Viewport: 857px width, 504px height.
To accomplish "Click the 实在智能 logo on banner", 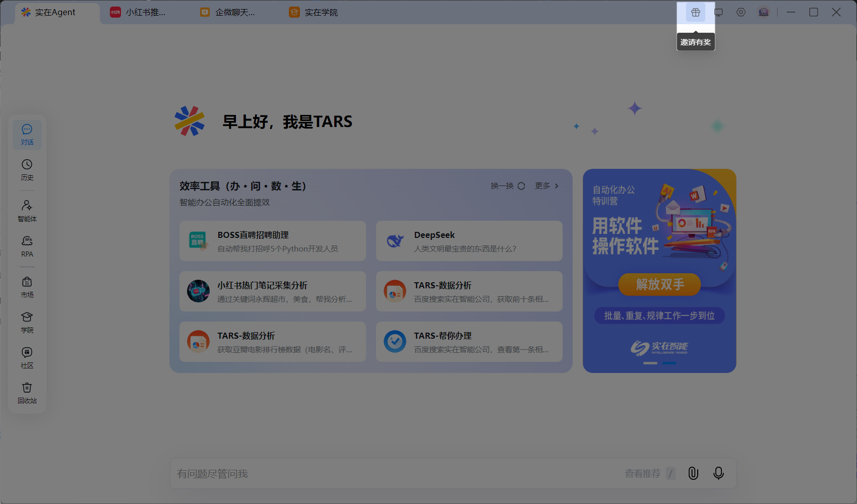I will coord(659,348).
